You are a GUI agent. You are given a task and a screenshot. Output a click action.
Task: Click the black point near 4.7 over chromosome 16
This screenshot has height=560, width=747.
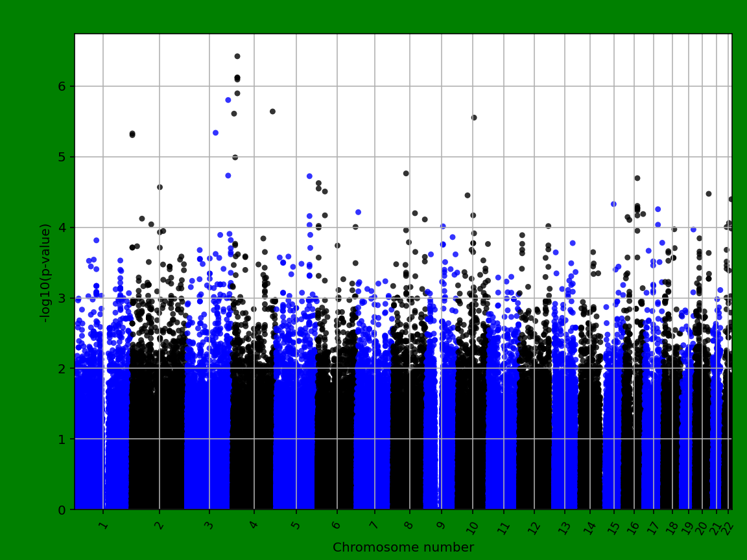637,178
